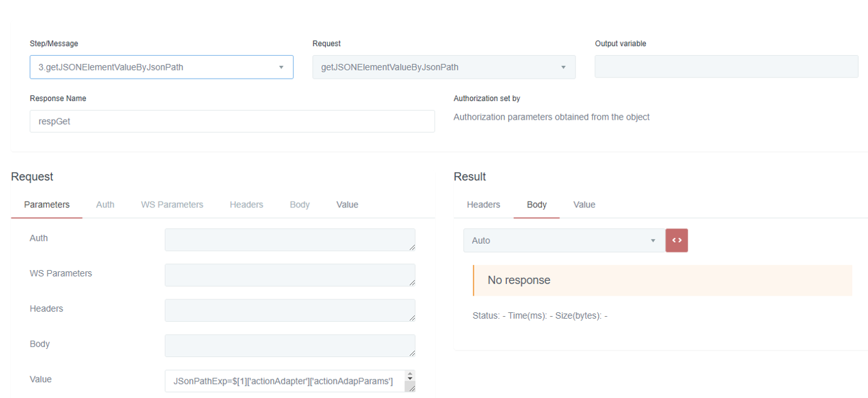Open the Result Headers tab
The image size is (868, 398).
[483, 205]
